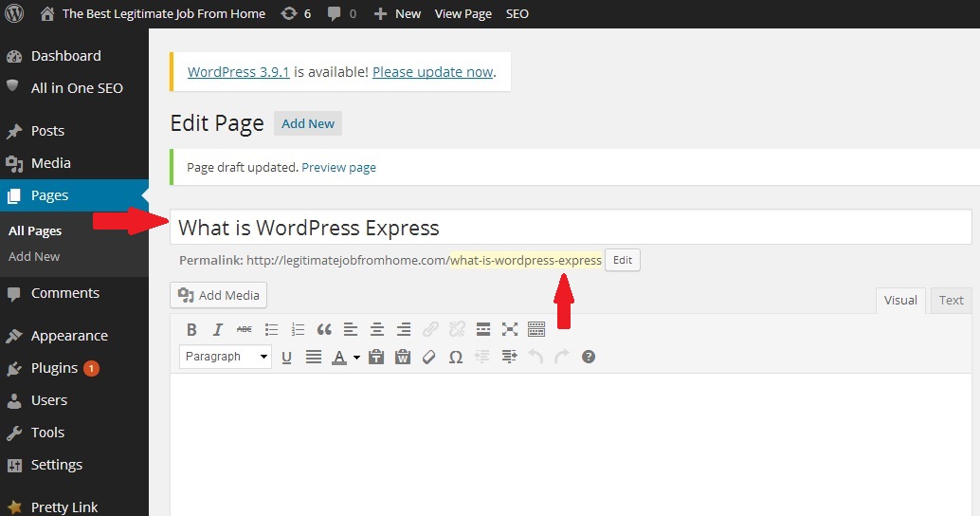Open the Tools menu
The width and height of the screenshot is (980, 516).
click(74, 433)
